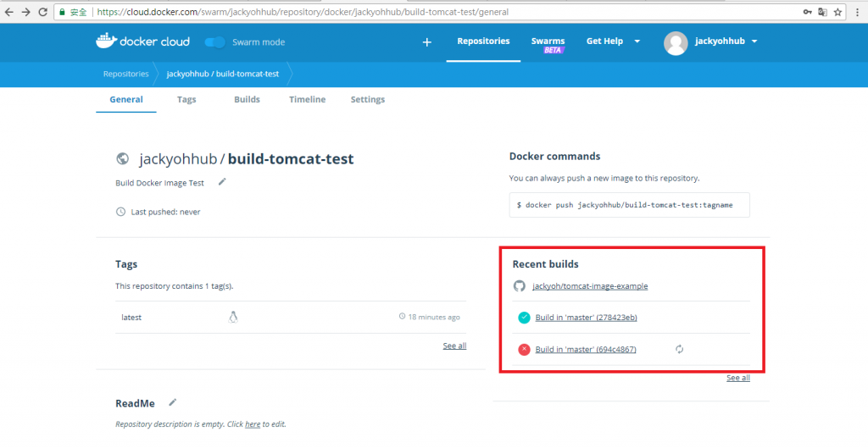Open the Timeline tab

point(307,100)
